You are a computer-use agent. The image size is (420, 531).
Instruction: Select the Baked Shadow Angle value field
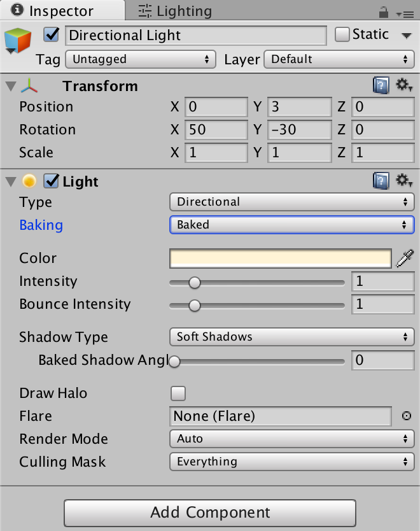(x=382, y=360)
